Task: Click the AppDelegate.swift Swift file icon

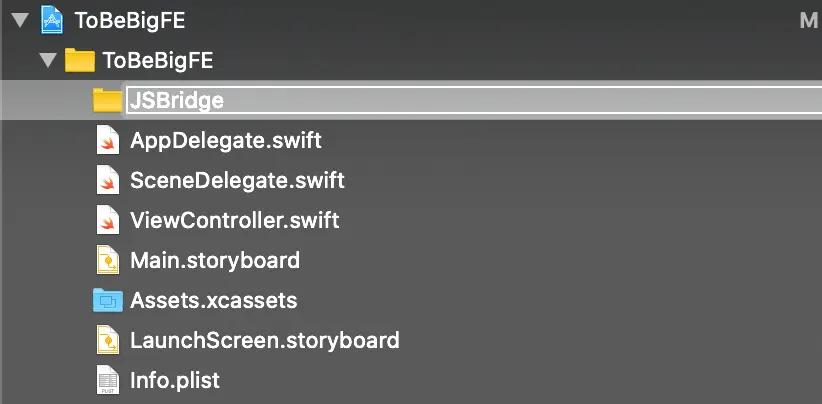Action: point(108,140)
